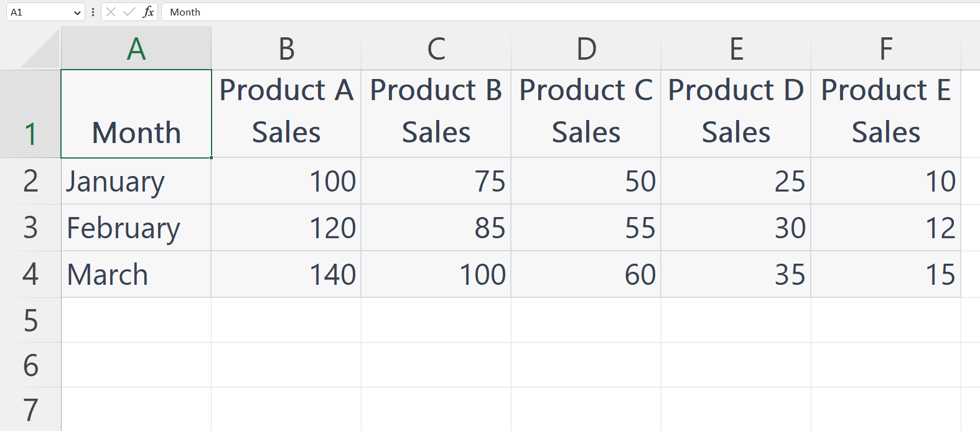Click the Month header cell A1

[x=136, y=114]
